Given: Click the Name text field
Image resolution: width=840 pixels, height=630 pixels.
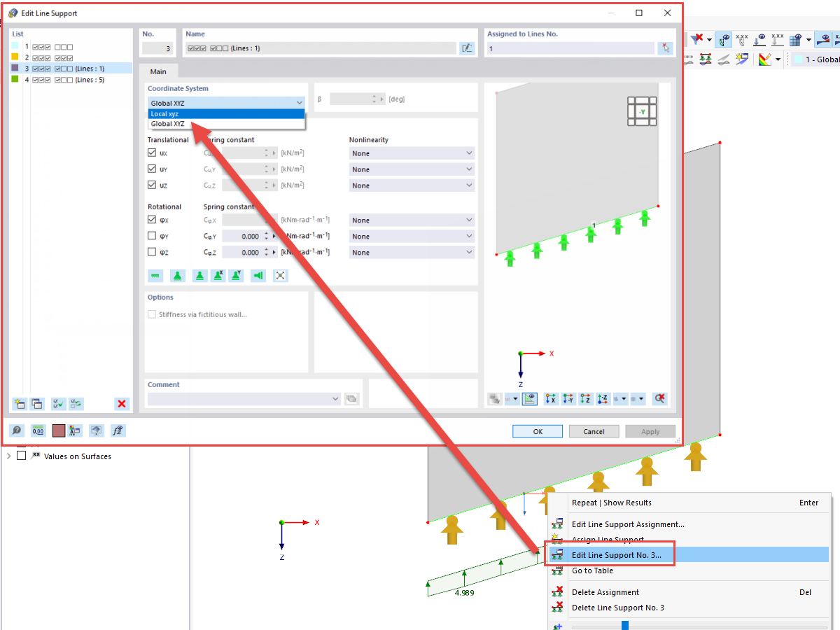Looking at the screenshot, I should pos(321,48).
